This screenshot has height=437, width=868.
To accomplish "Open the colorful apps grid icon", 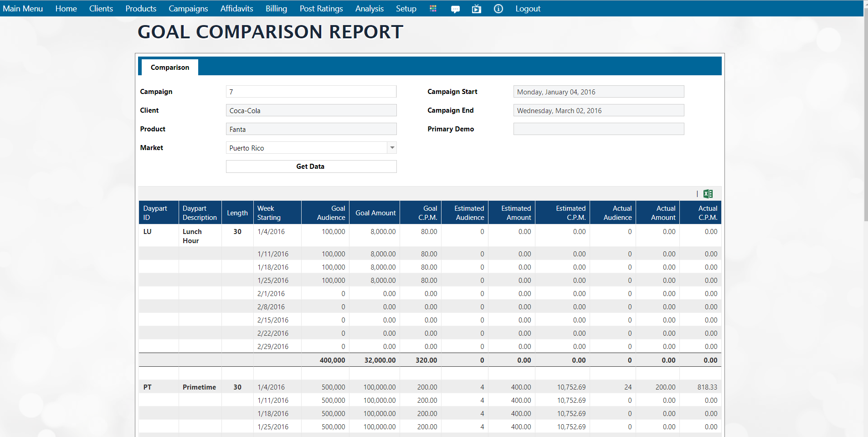I will click(433, 9).
